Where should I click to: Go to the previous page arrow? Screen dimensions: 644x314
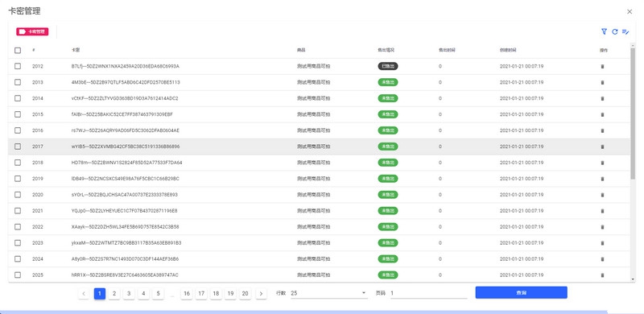(x=84, y=293)
